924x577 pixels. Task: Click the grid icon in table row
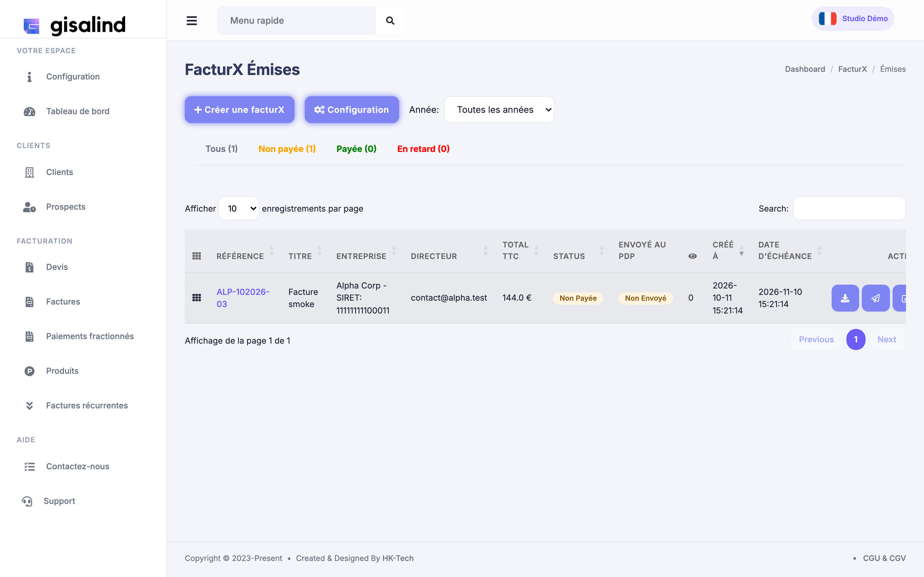(x=197, y=298)
